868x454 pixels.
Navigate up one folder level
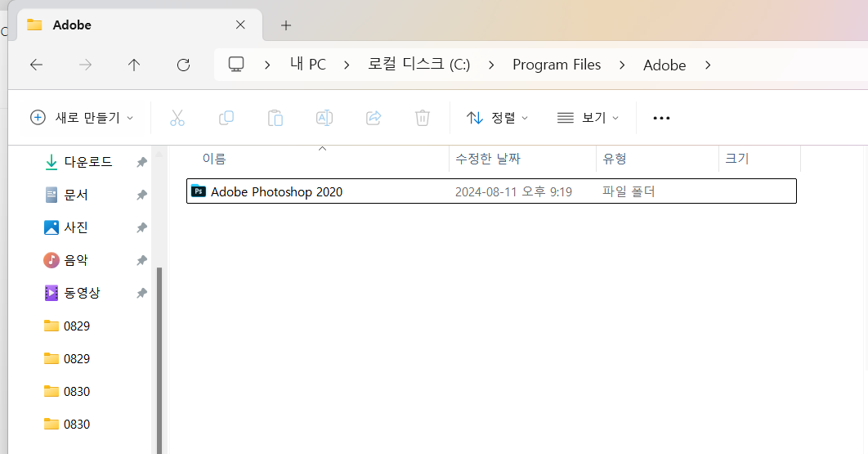(x=134, y=65)
